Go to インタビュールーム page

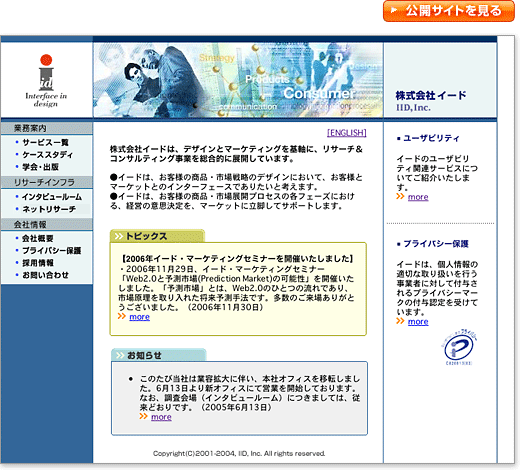pos(52,197)
